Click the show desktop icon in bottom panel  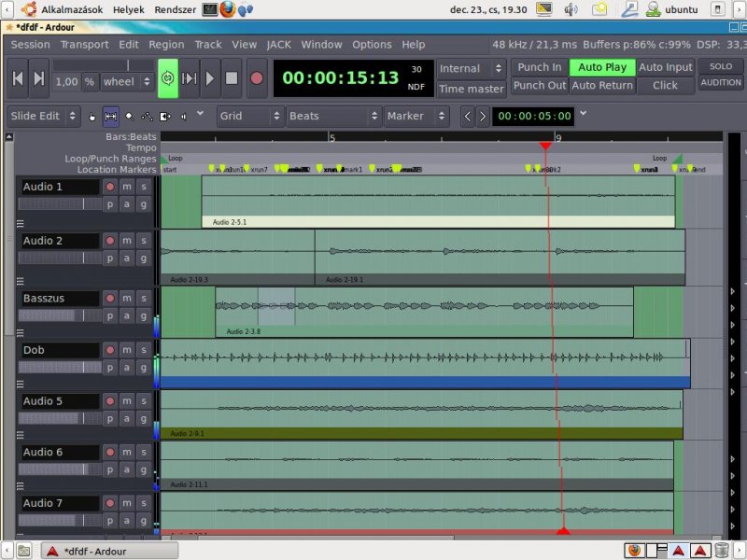point(24,551)
